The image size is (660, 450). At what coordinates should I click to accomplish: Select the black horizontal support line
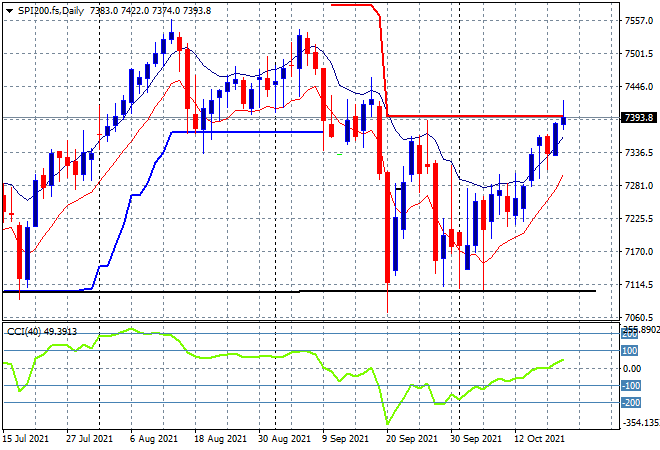(299, 291)
